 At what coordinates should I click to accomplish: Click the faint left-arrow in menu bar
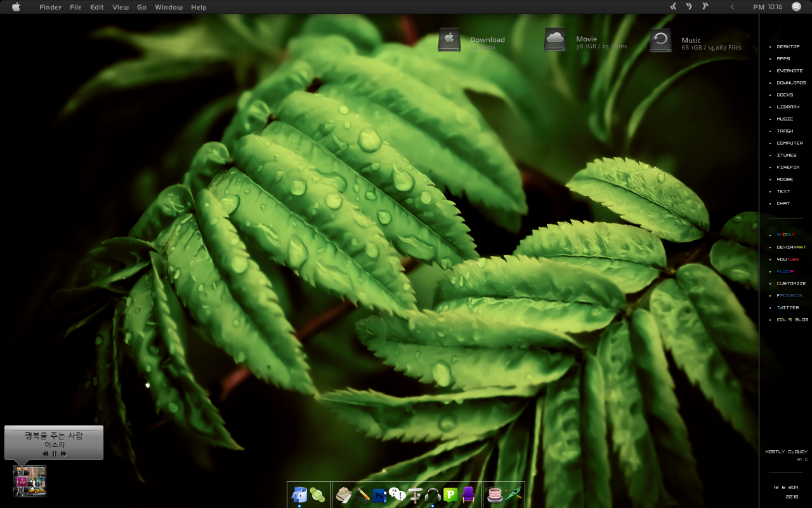(732, 7)
